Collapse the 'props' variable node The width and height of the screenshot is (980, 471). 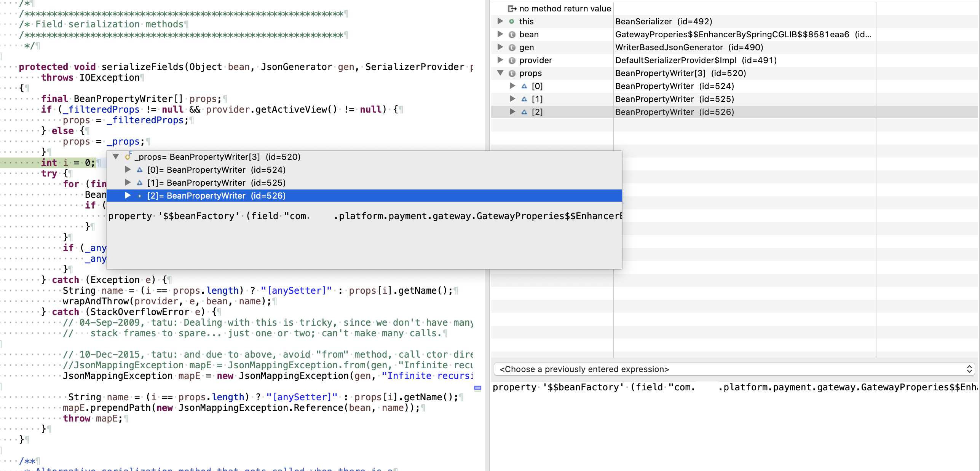pos(500,73)
